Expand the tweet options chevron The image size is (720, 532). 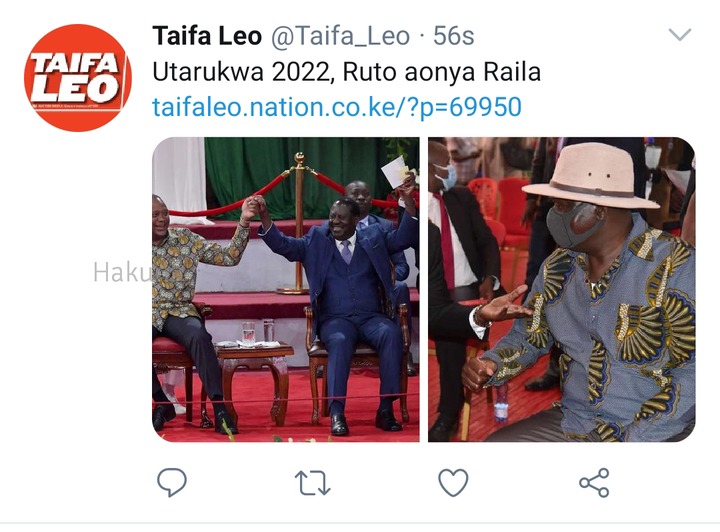point(680,35)
